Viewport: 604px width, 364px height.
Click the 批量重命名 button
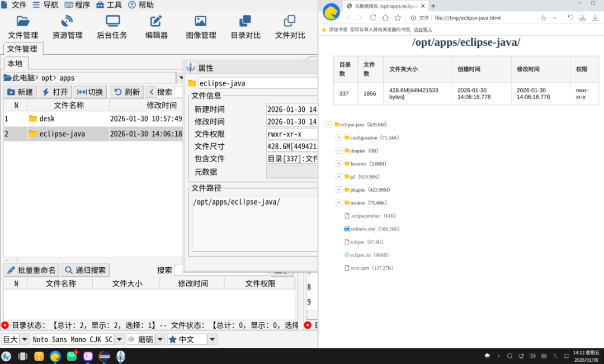coord(31,270)
